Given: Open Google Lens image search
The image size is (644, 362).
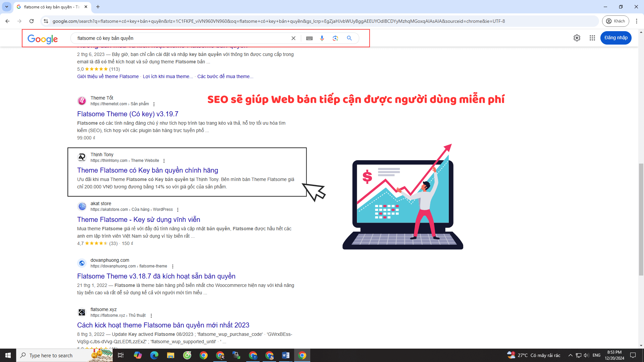Looking at the screenshot, I should (335, 38).
